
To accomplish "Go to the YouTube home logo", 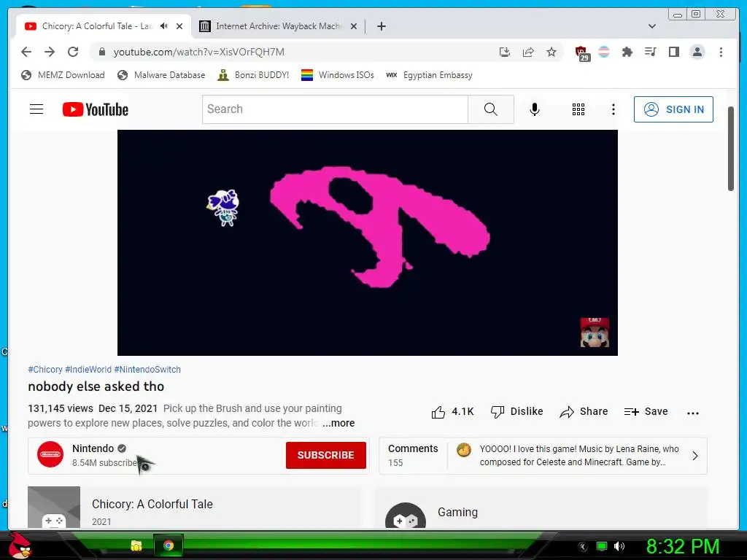I will pyautogui.click(x=96, y=109).
